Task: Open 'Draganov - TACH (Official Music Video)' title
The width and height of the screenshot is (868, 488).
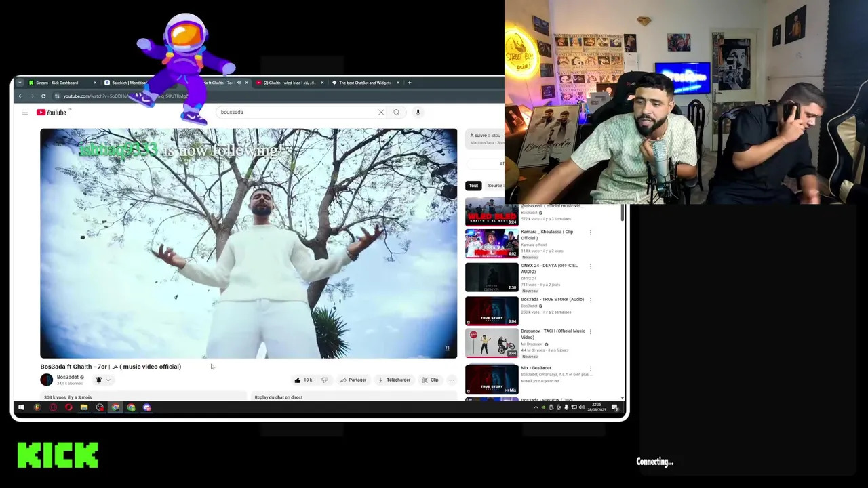Action: click(x=553, y=334)
